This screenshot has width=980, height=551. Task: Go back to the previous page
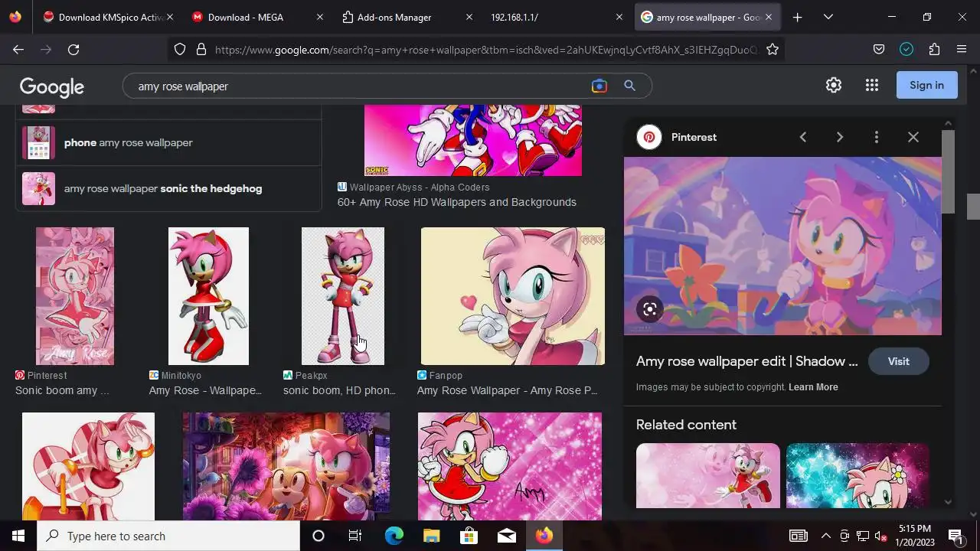point(18,50)
